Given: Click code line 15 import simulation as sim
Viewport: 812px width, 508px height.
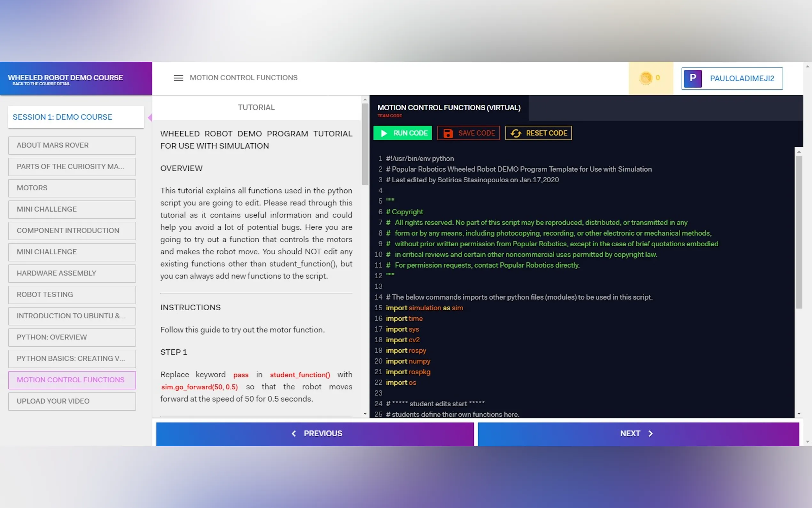Looking at the screenshot, I should pos(424,308).
